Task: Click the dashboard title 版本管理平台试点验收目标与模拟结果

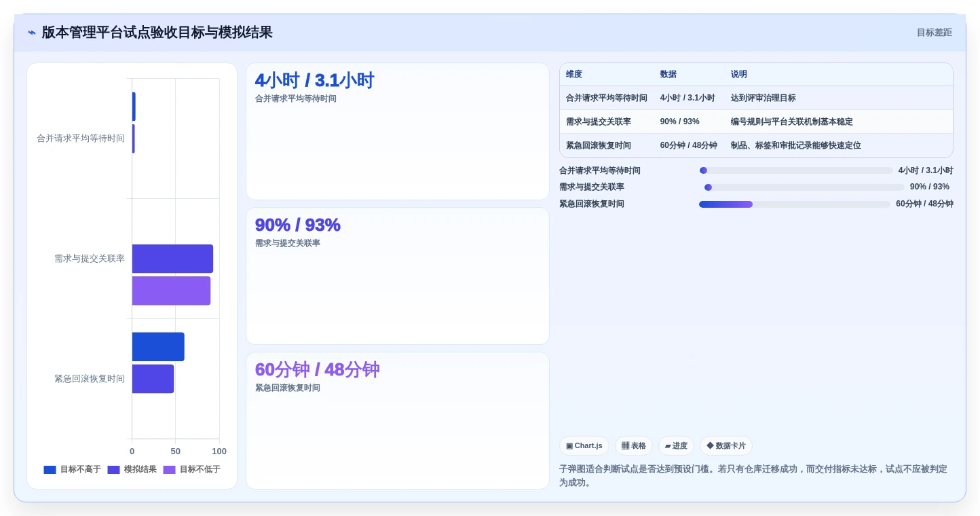Action: [157, 33]
